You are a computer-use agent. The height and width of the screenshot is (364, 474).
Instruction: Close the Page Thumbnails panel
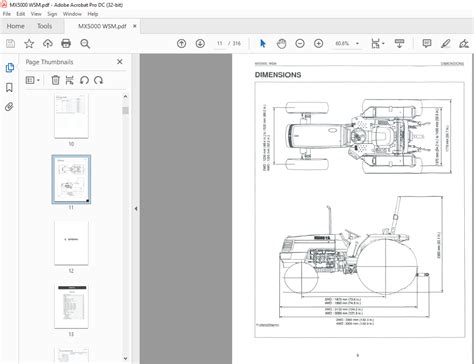tap(120, 62)
